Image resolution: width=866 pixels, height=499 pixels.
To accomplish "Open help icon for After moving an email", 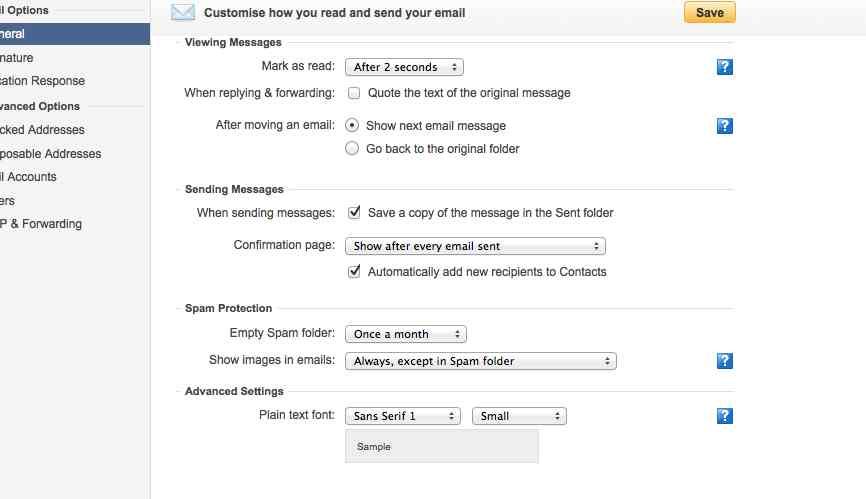I will [725, 126].
